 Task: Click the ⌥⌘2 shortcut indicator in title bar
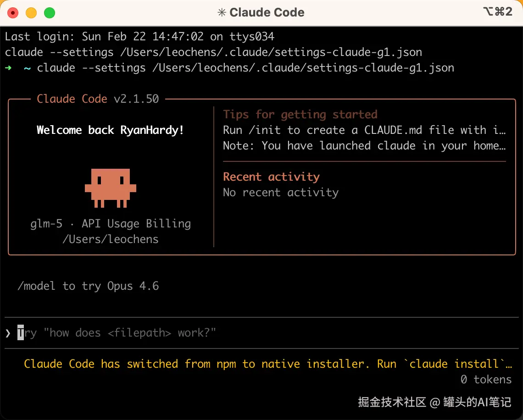[x=498, y=11]
